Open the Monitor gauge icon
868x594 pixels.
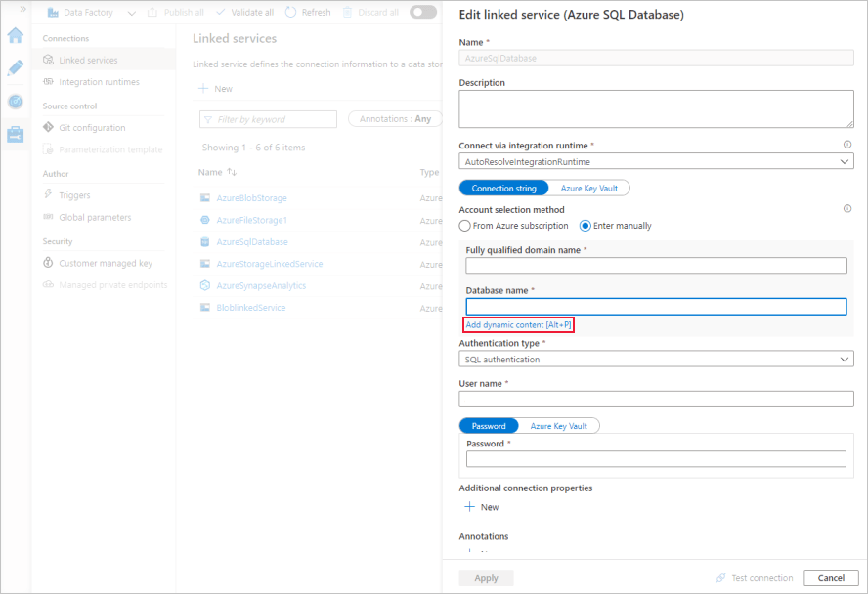(15, 102)
